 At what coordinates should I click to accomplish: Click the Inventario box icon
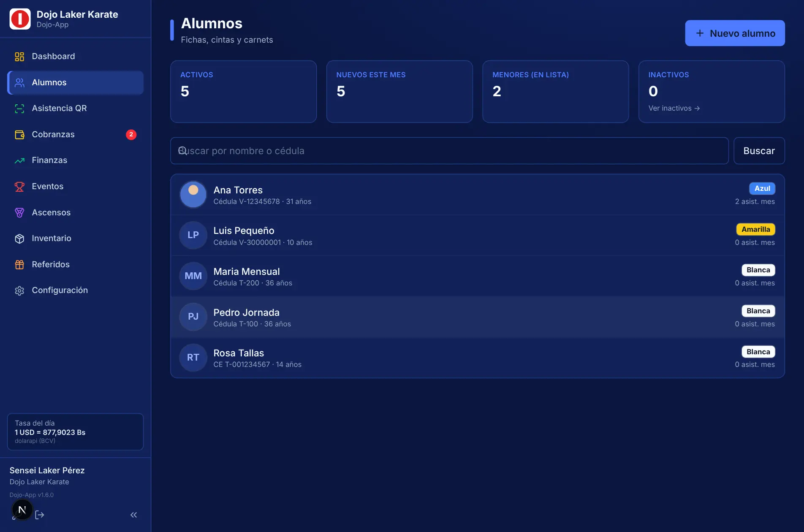[19, 239]
